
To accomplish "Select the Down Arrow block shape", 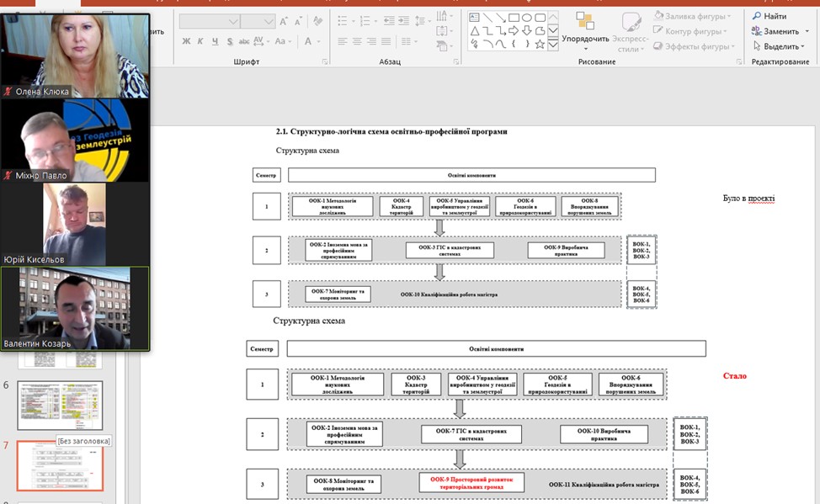I will pyautogui.click(x=527, y=31).
